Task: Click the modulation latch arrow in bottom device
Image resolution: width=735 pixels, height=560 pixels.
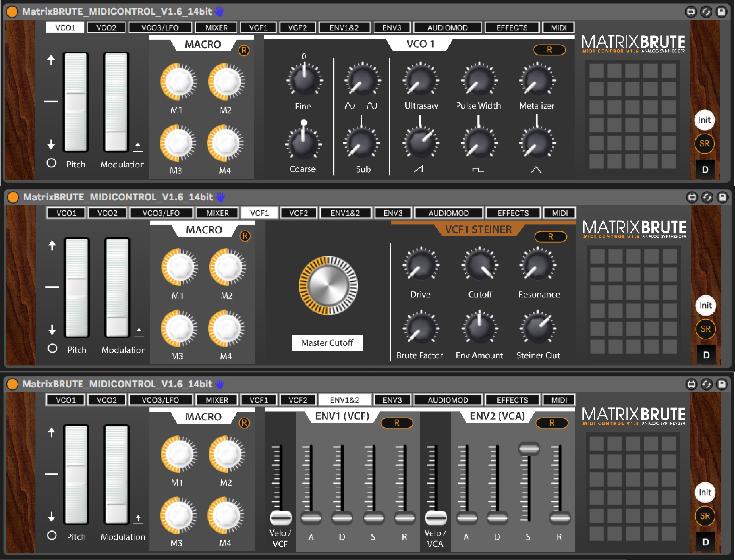Action: pyautogui.click(x=138, y=519)
